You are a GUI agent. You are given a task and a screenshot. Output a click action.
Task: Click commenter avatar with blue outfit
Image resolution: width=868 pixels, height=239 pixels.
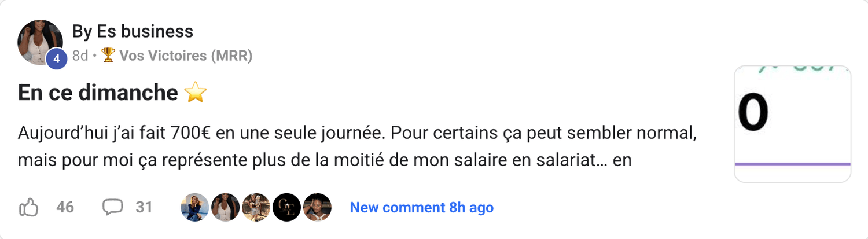click(194, 207)
